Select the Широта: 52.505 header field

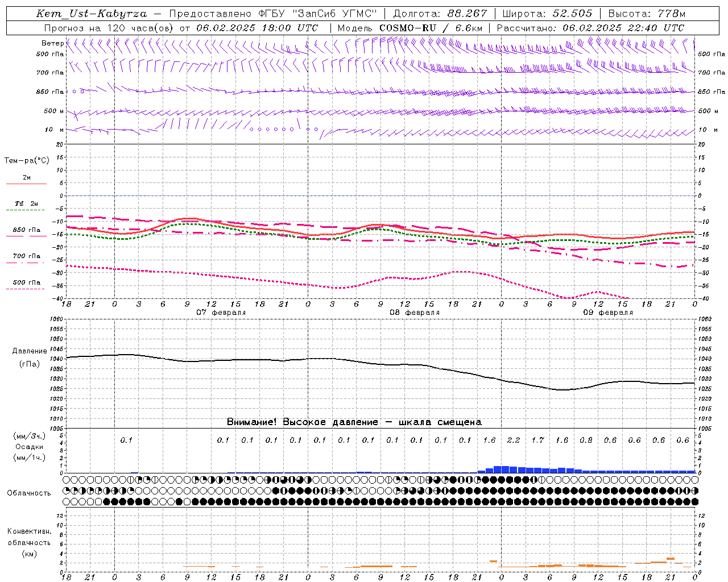547,14
